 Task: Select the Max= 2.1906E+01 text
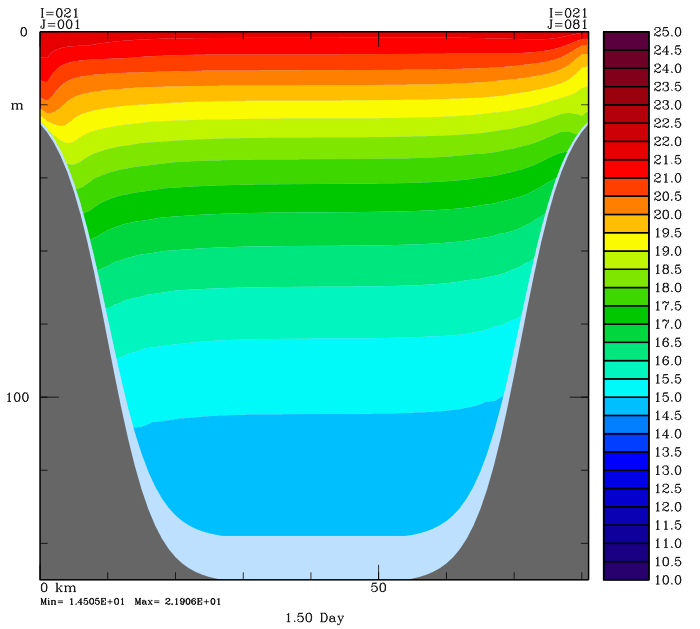[x=178, y=602]
